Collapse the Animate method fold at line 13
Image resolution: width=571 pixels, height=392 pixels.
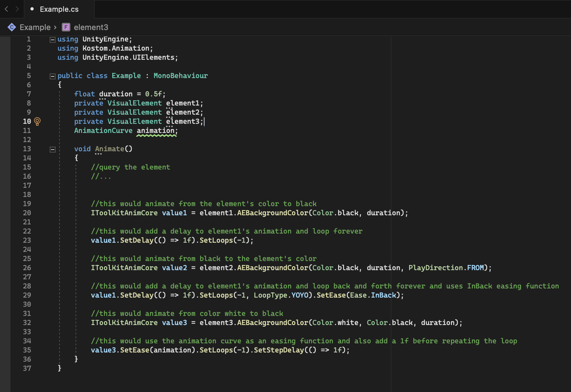(52, 149)
